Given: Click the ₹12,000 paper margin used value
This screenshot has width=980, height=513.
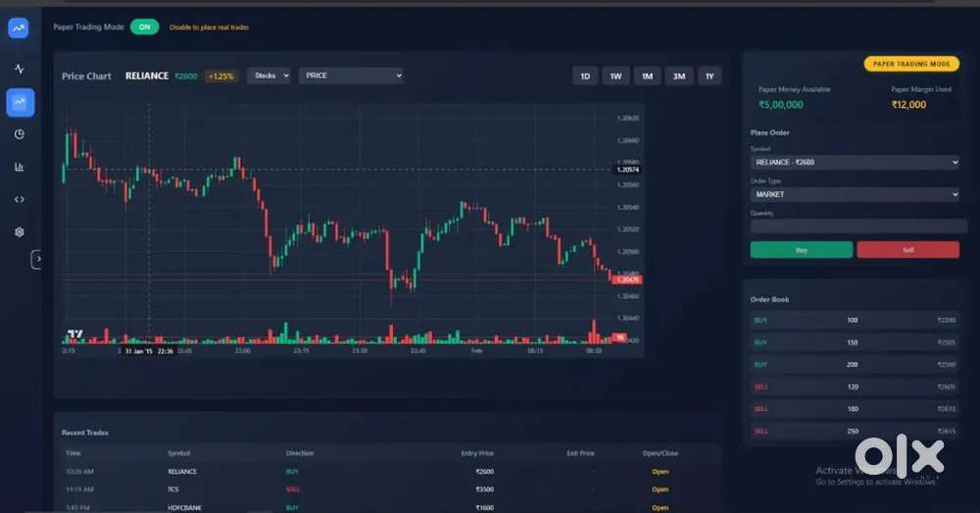Looking at the screenshot, I should tap(908, 105).
